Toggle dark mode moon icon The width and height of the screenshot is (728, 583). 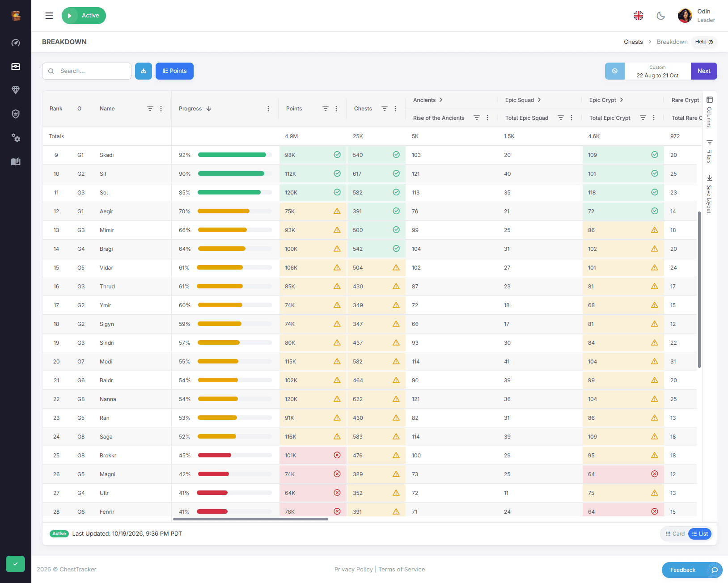pyautogui.click(x=660, y=16)
